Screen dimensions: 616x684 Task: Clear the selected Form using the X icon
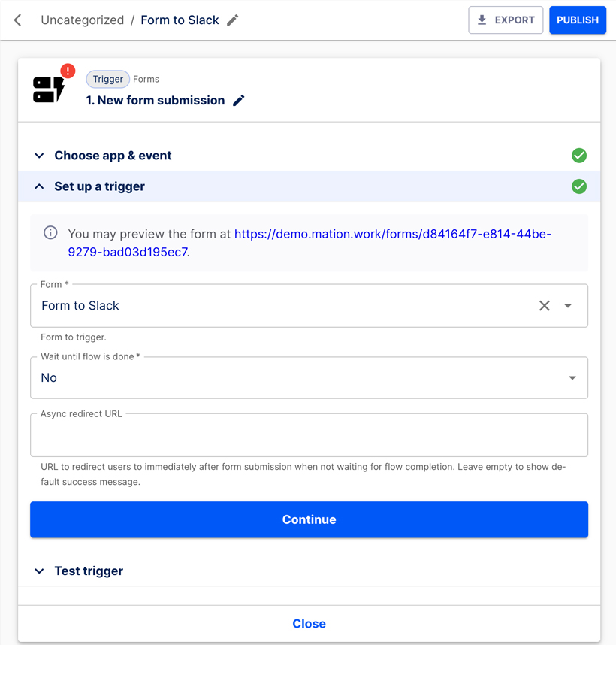(x=544, y=306)
